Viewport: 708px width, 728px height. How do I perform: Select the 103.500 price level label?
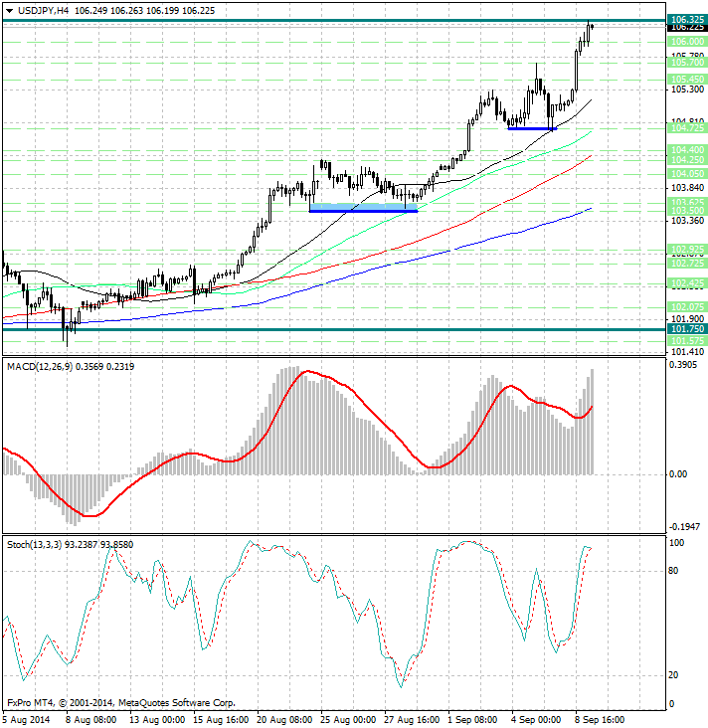(x=687, y=211)
